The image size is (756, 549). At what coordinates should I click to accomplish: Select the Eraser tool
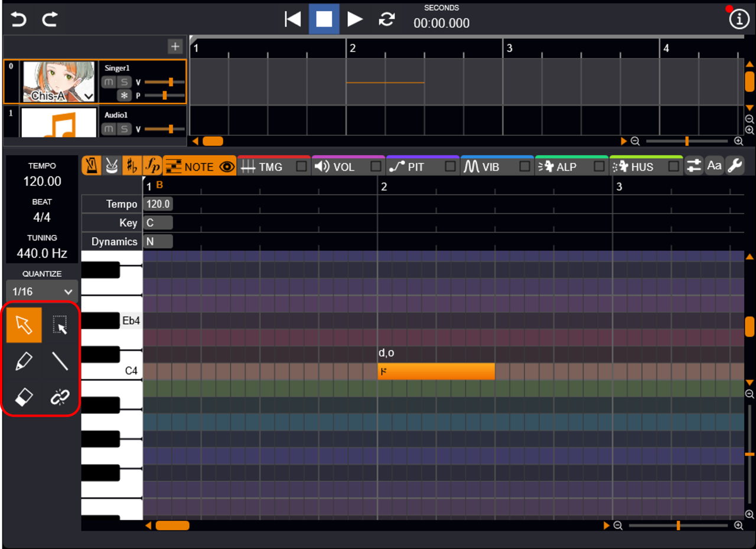click(24, 397)
